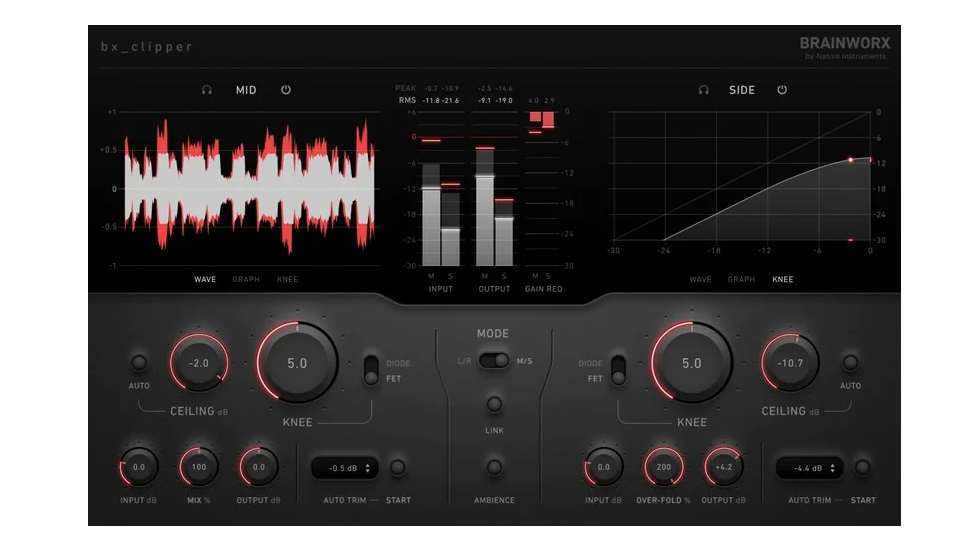The image size is (979, 553).
Task: Click the OVER-FOLD % knob at 200
Action: point(664,467)
